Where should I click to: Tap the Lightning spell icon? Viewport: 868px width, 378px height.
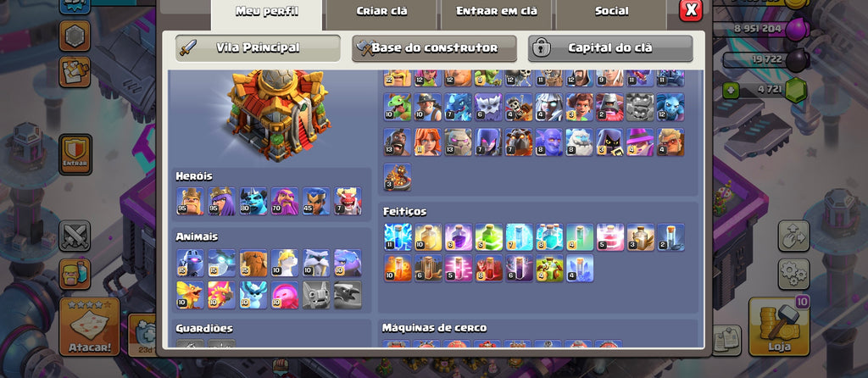(x=398, y=236)
